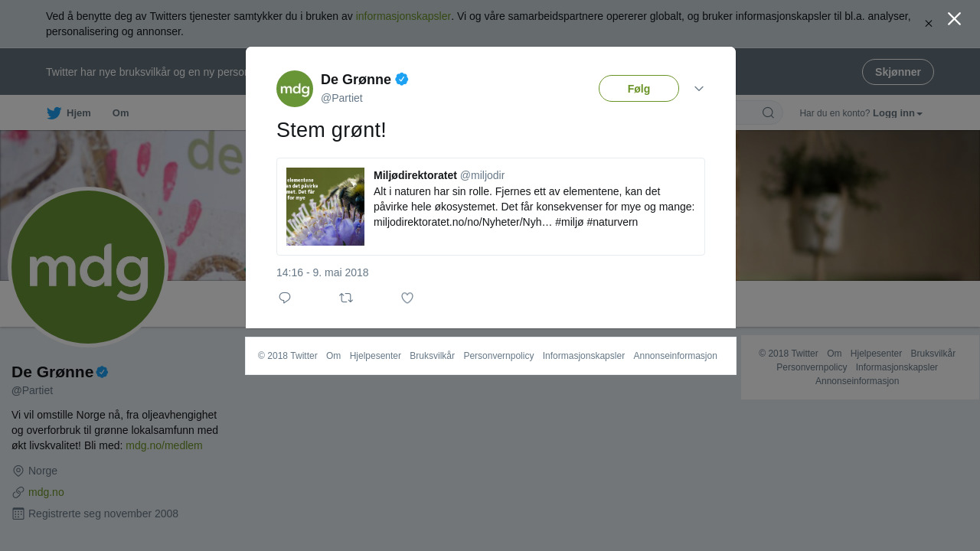
Task: Click the quoted tweet bee thumbnail
Action: [325, 207]
